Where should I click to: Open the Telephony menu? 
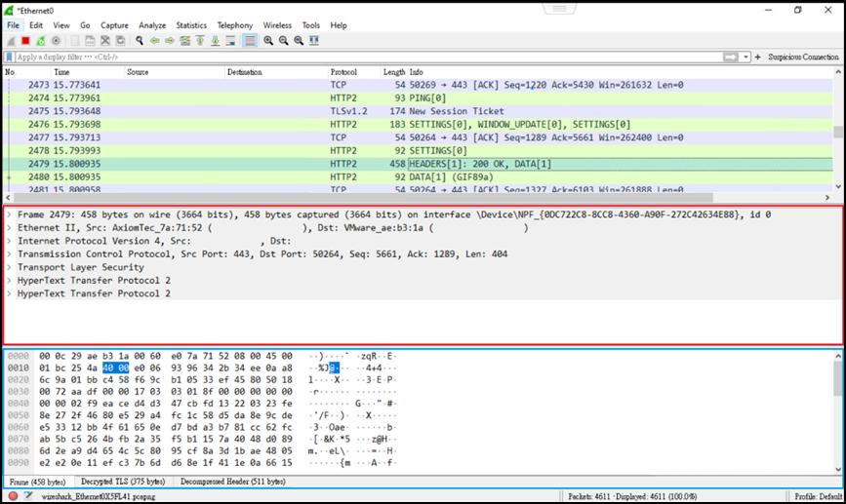click(235, 25)
